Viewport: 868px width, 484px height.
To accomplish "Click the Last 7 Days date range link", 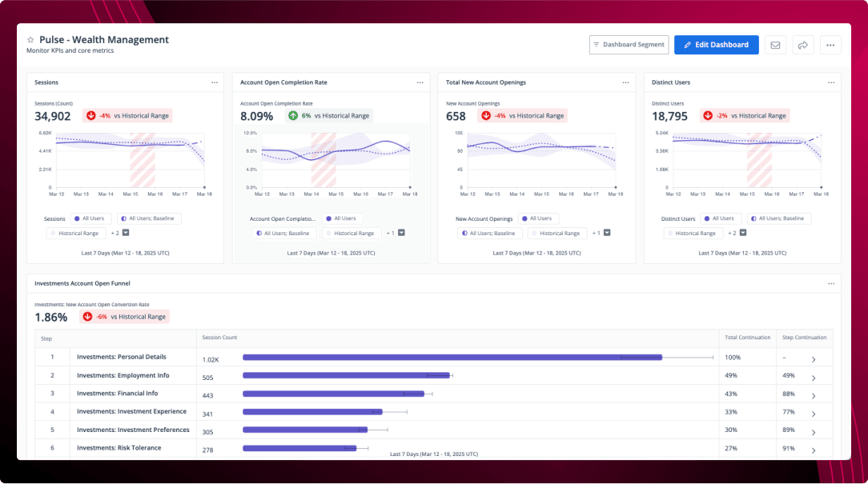I will [125, 253].
